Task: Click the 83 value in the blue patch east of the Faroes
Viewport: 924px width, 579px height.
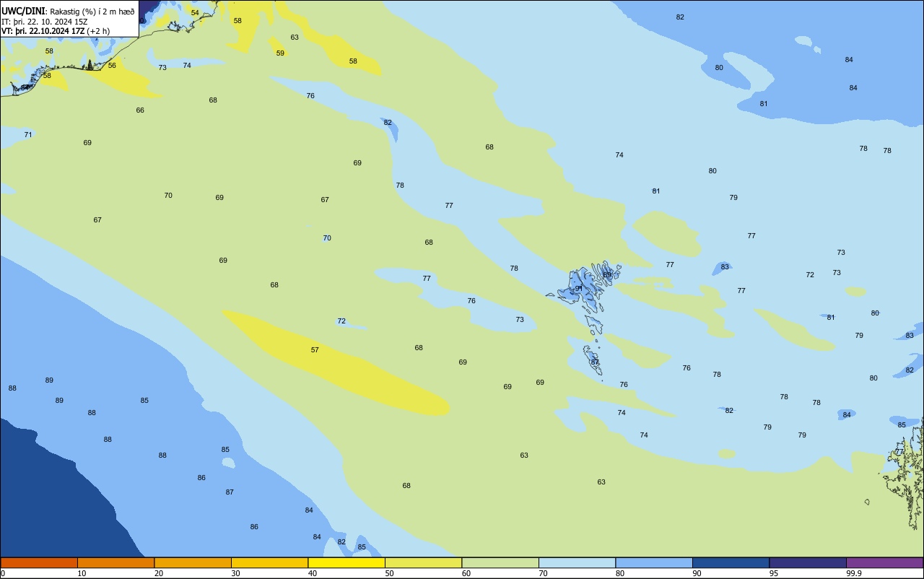Action: [725, 267]
